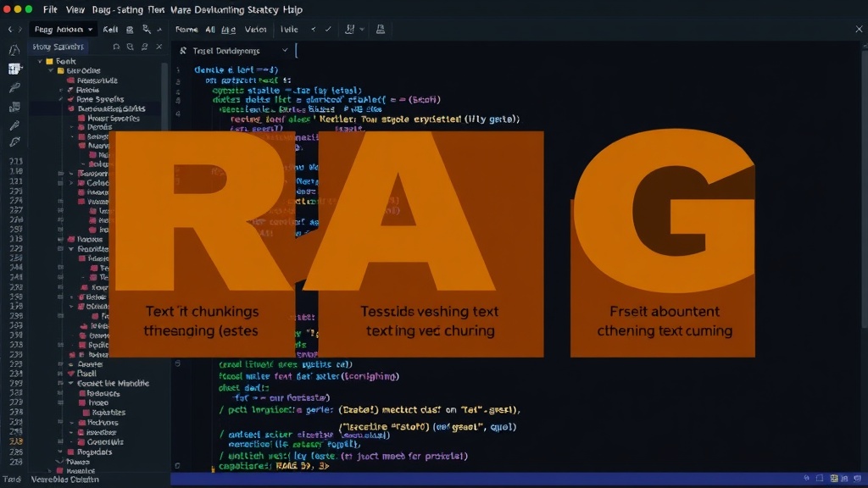Image resolution: width=868 pixels, height=488 pixels.
Task: Close the top-right X button of toolbar
Action: (859, 30)
